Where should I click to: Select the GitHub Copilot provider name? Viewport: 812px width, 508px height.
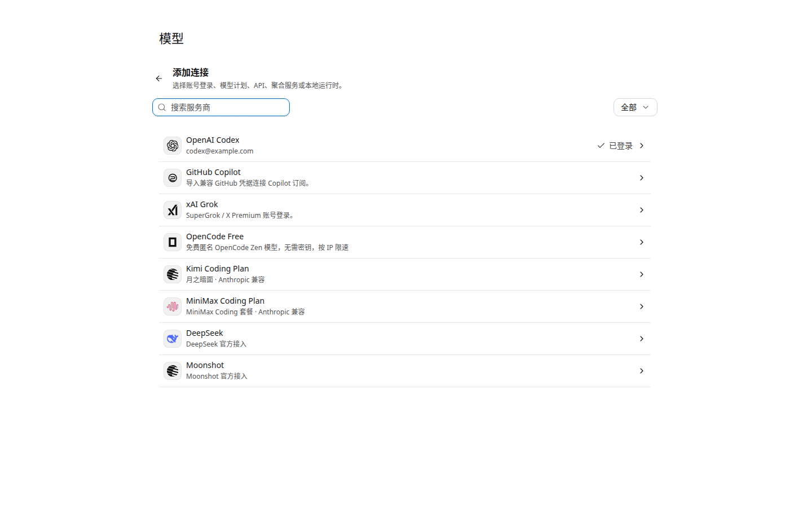[x=213, y=172]
